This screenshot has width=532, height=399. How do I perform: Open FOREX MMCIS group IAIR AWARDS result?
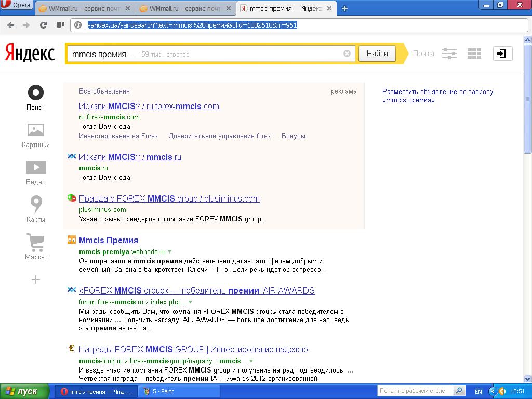(197, 291)
